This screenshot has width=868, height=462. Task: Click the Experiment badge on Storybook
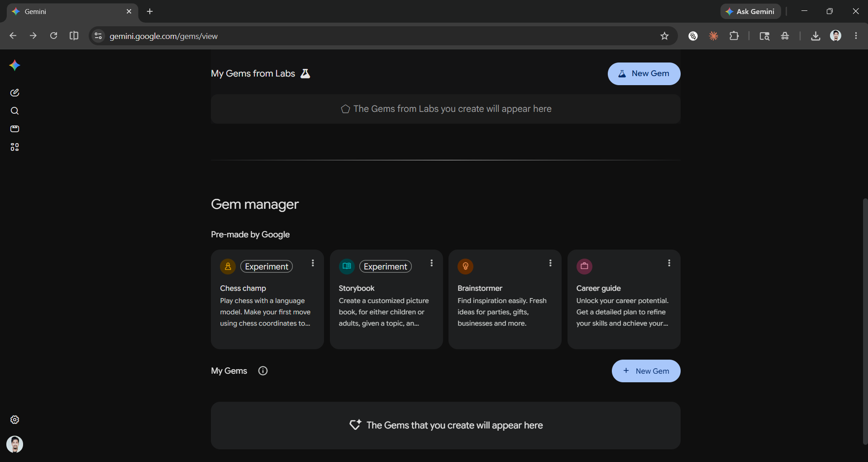(386, 266)
